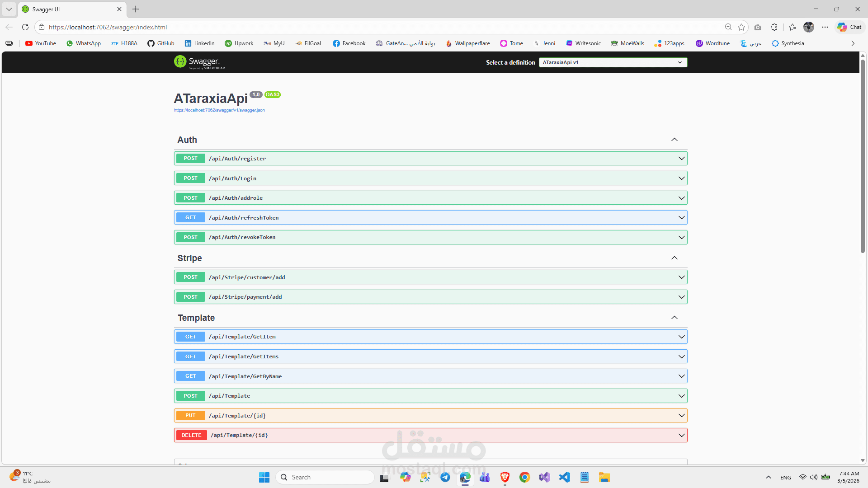
Task: Click the swagger.json link under the title
Action: [219, 110]
